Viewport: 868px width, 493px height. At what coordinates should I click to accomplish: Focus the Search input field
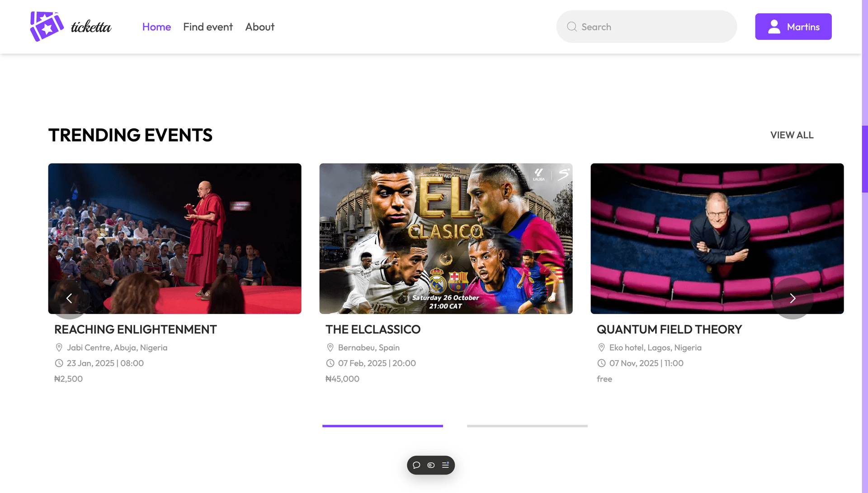pyautogui.click(x=646, y=27)
